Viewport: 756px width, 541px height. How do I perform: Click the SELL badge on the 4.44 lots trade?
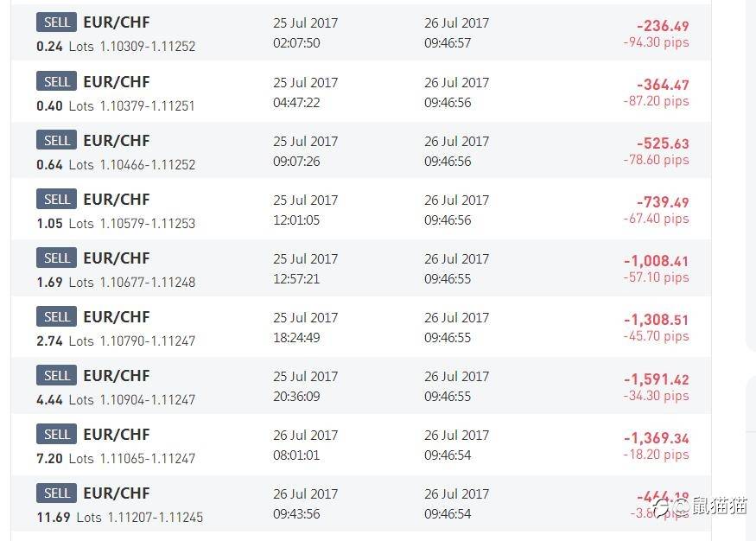click(x=56, y=376)
